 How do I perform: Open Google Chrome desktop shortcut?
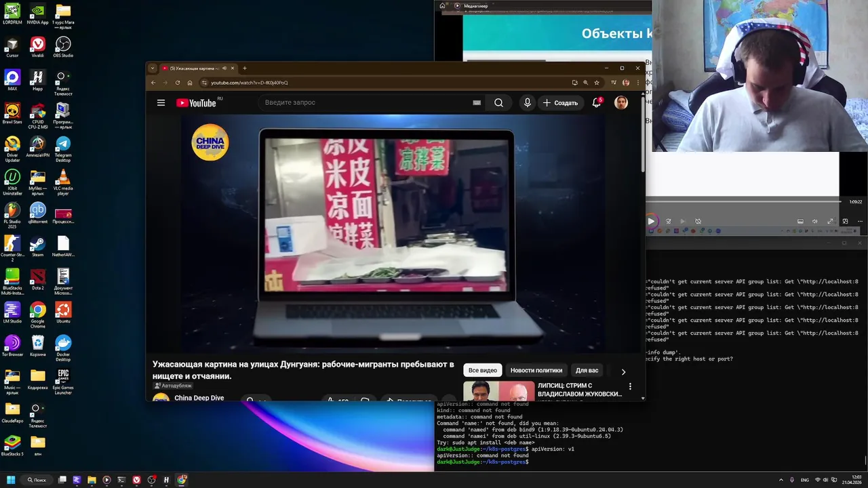point(38,315)
